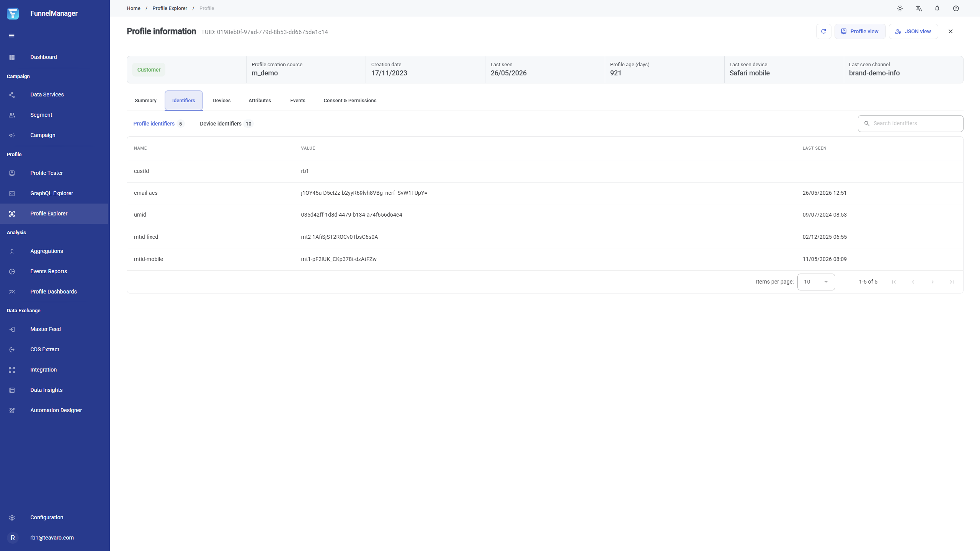Click the Campaign megaphone icon
980x551 pixels.
pos(12,135)
